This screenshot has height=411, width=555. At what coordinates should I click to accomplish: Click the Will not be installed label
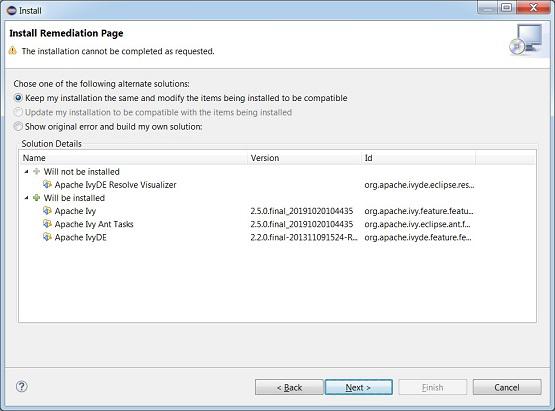(x=81, y=172)
